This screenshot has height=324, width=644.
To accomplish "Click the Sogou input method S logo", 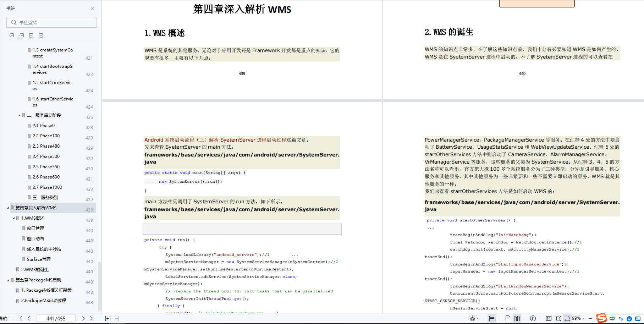I will point(602,318).
